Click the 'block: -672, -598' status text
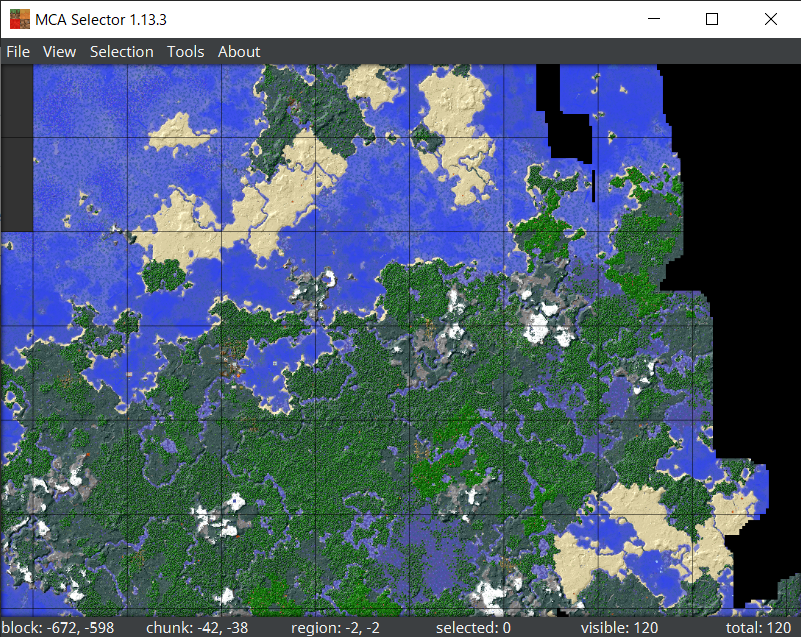The image size is (801, 637). [58, 627]
